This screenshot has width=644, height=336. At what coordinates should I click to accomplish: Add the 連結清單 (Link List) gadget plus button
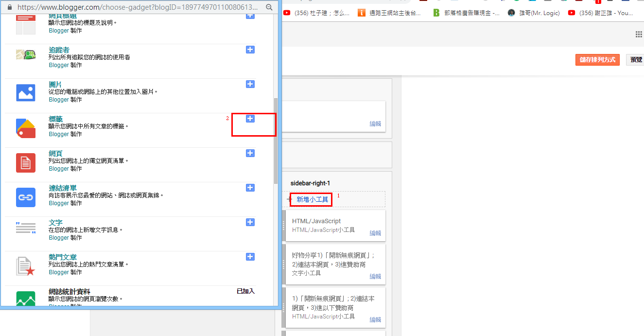tap(250, 188)
